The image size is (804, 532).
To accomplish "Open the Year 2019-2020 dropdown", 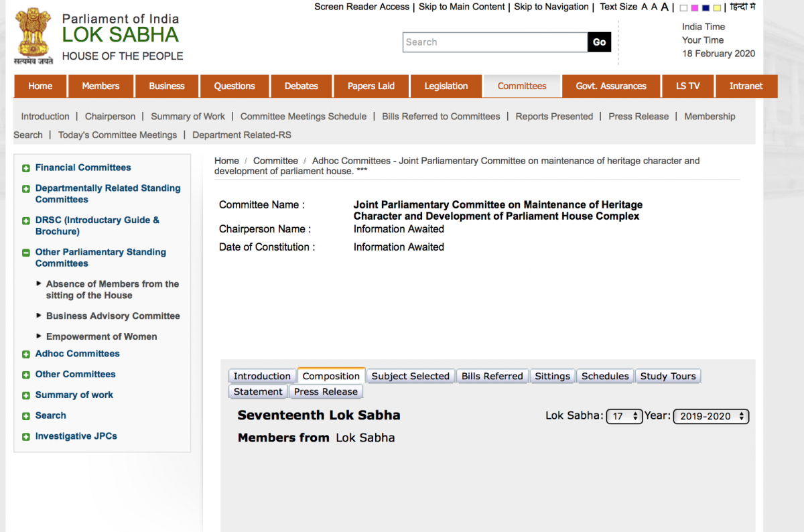I will click(710, 416).
